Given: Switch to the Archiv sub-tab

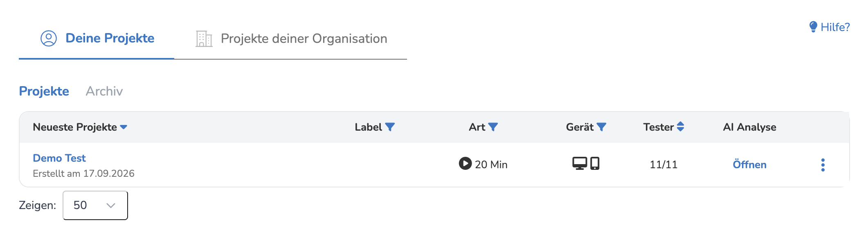Looking at the screenshot, I should click(x=104, y=91).
